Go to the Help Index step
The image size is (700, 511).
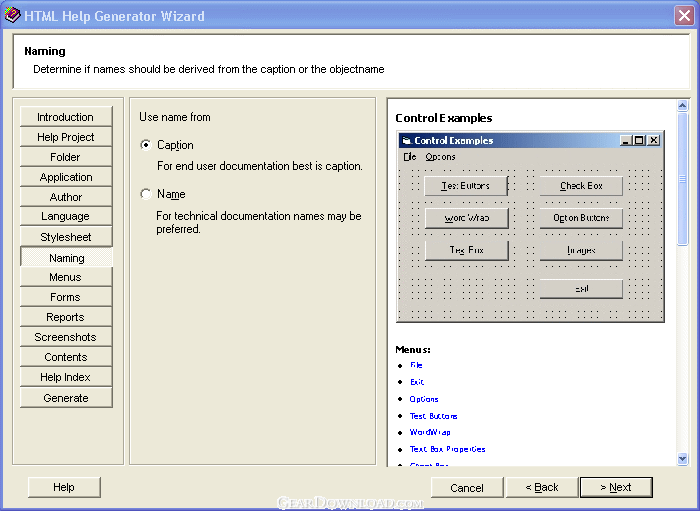coord(66,377)
